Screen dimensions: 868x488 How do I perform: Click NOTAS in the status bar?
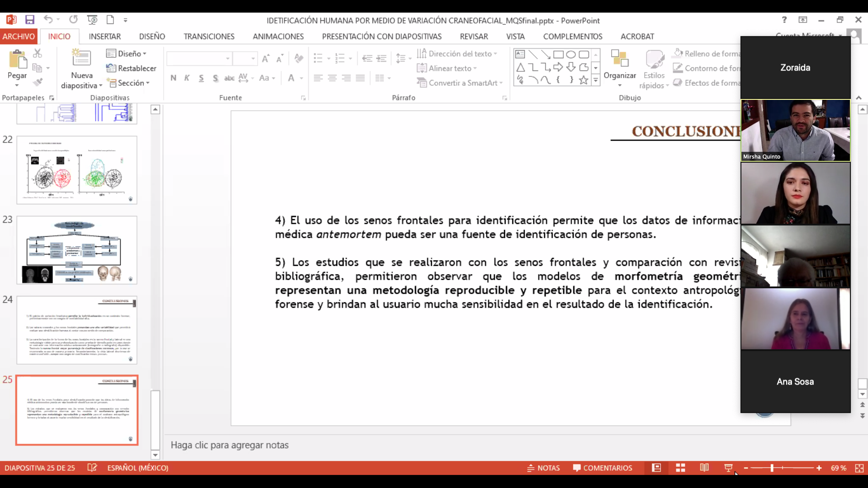[543, 468]
